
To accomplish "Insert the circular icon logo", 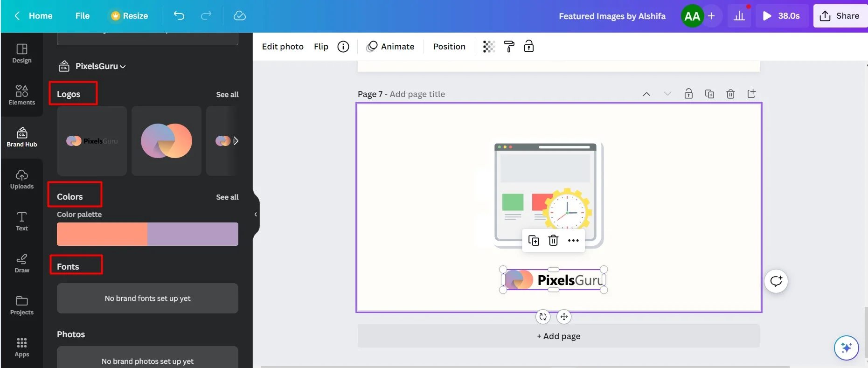I will [167, 141].
